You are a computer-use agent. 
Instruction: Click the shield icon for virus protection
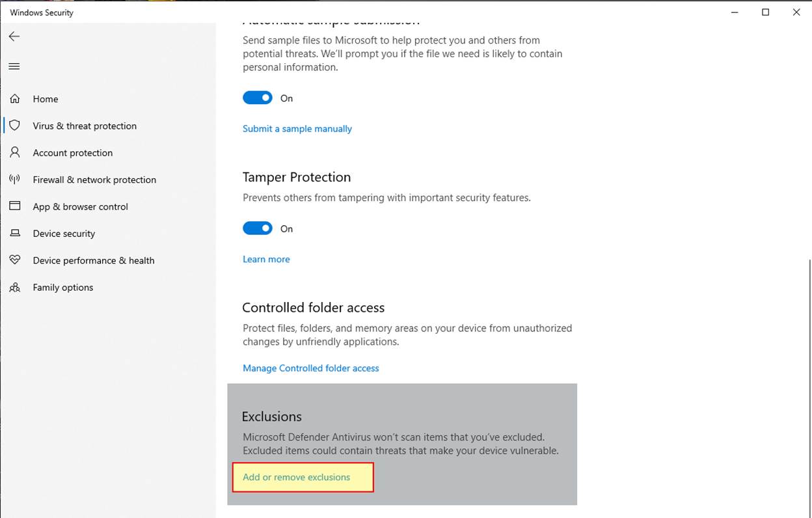14,126
